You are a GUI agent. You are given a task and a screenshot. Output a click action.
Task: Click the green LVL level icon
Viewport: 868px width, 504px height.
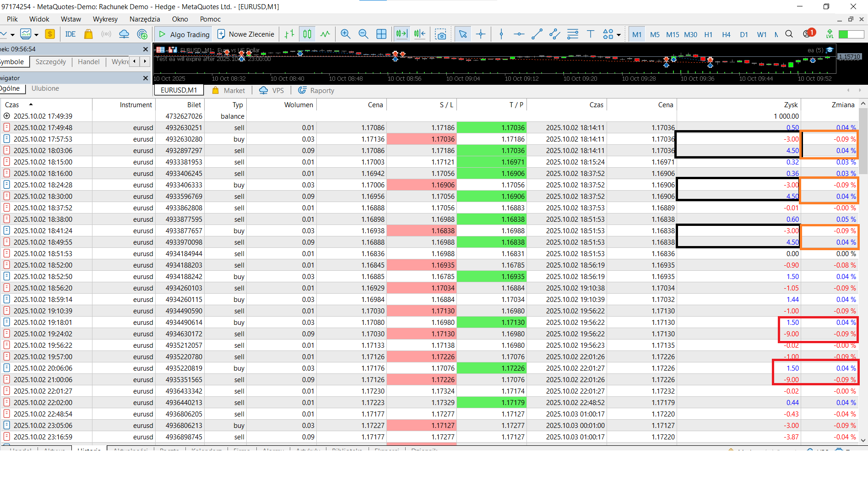[830, 34]
